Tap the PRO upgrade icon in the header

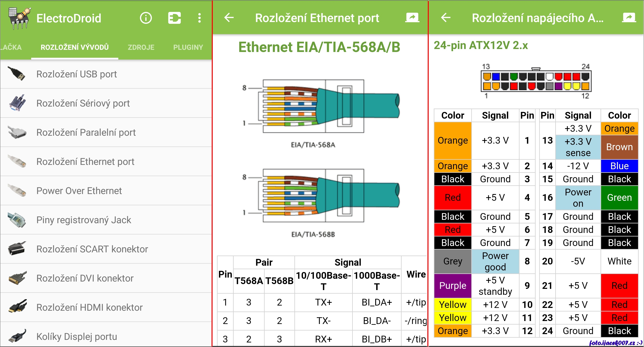pos(174,18)
